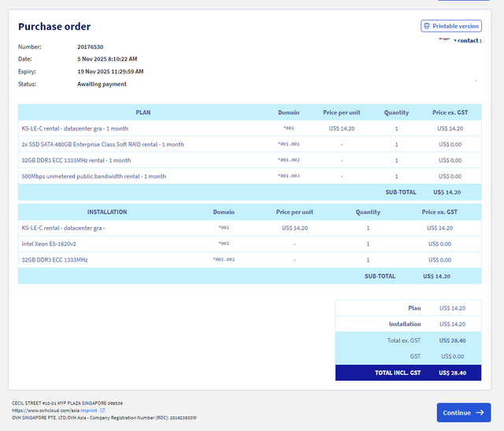504x431 pixels.
Task: Click 'KS-LE-C rental - datacenter gra - 1 month'
Action: [75, 128]
